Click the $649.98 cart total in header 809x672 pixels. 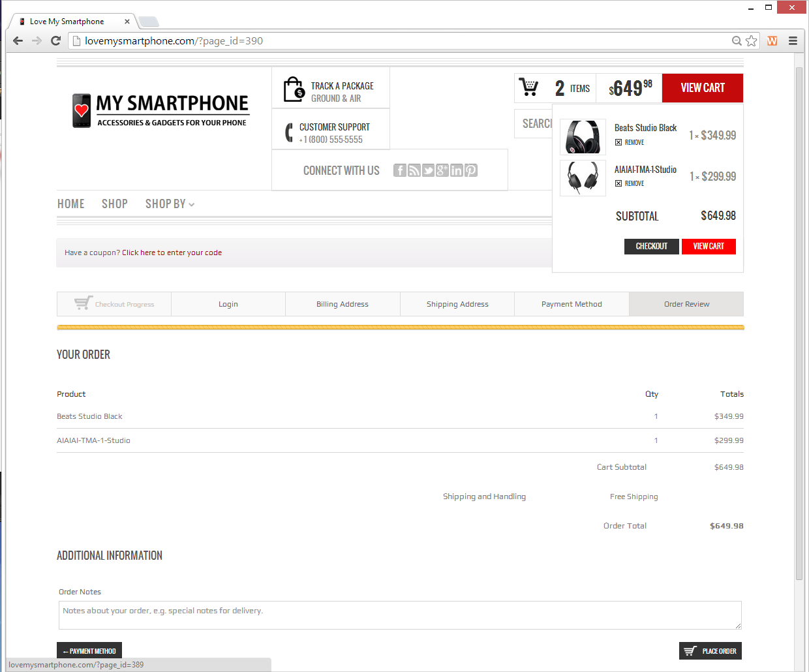point(630,88)
